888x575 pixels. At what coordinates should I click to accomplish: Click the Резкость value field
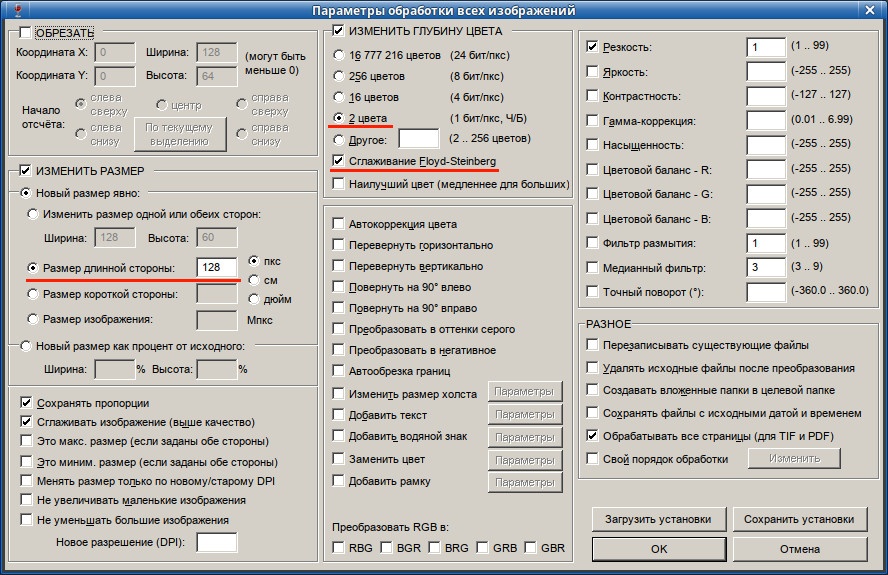point(766,47)
